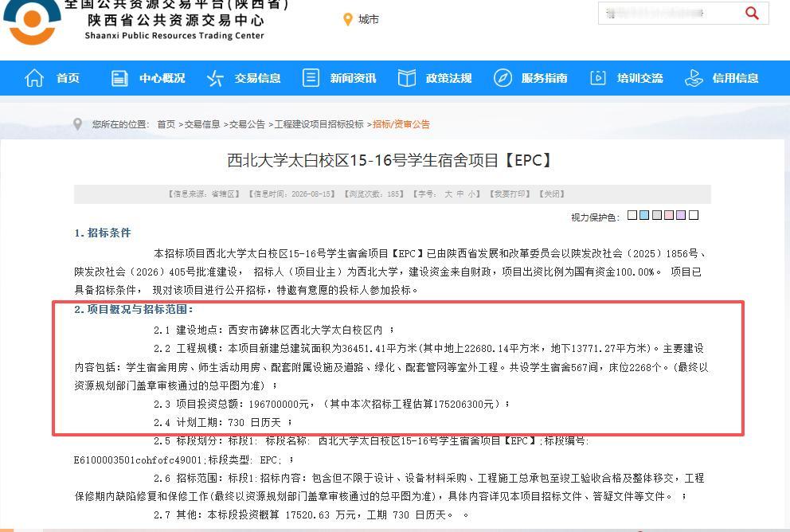Set font size to 大

click(448, 194)
